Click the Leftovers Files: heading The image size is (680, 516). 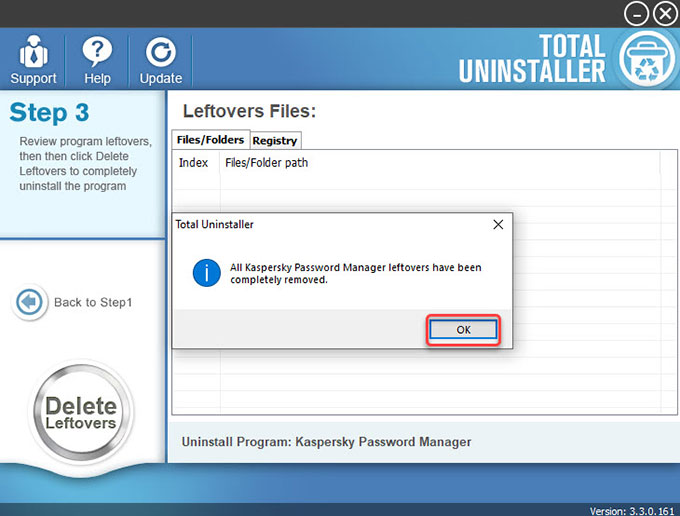point(249,111)
